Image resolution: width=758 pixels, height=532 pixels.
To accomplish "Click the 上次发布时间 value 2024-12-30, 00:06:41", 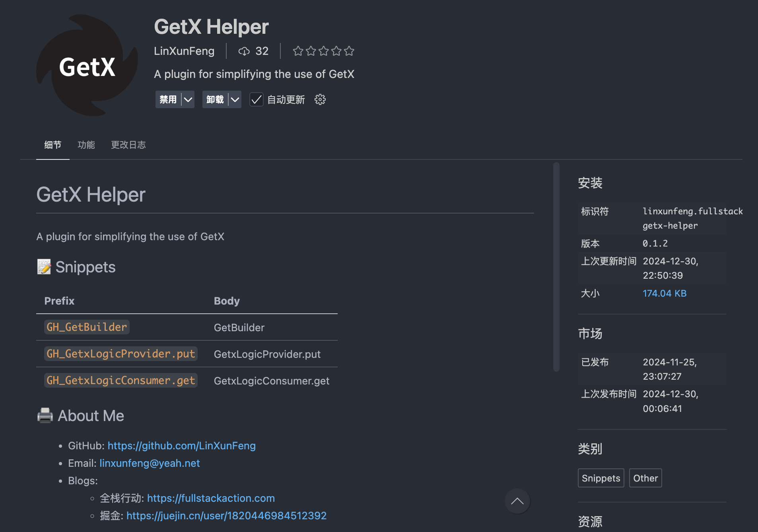I will 671,401.
